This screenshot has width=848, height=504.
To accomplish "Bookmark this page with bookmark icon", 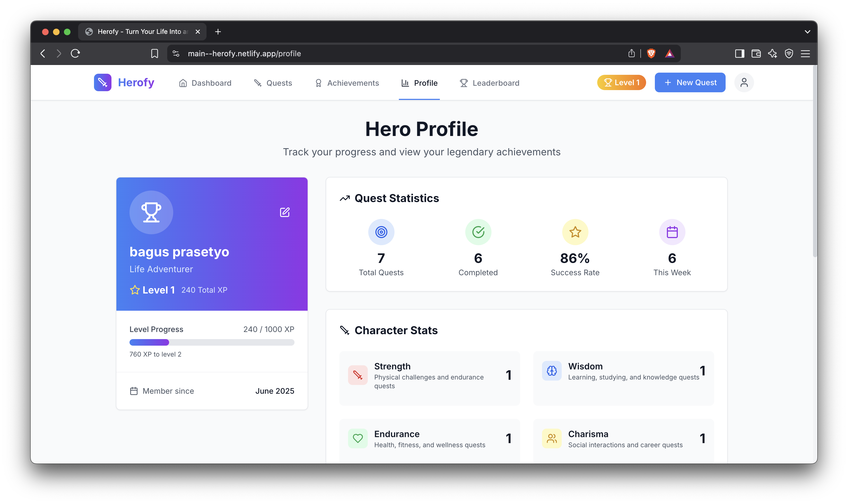I will click(155, 53).
